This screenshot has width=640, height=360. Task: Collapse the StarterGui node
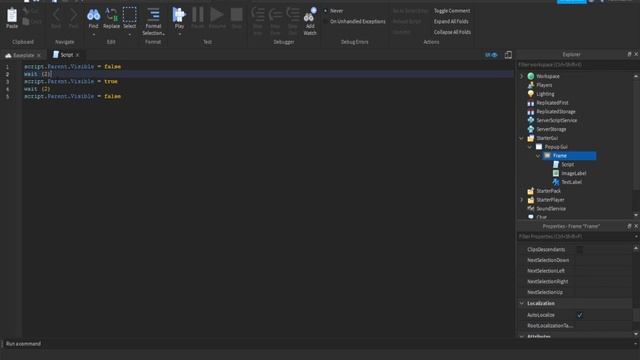coord(521,138)
